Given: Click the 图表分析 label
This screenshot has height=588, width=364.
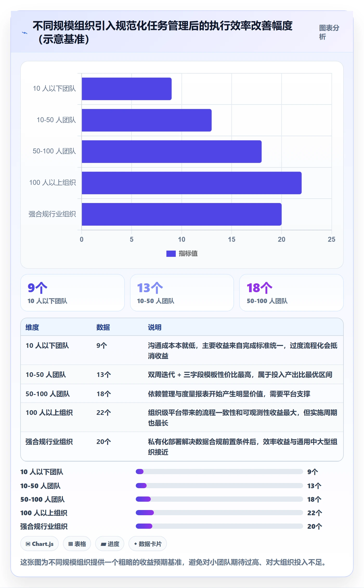Looking at the screenshot, I should pyautogui.click(x=329, y=32).
